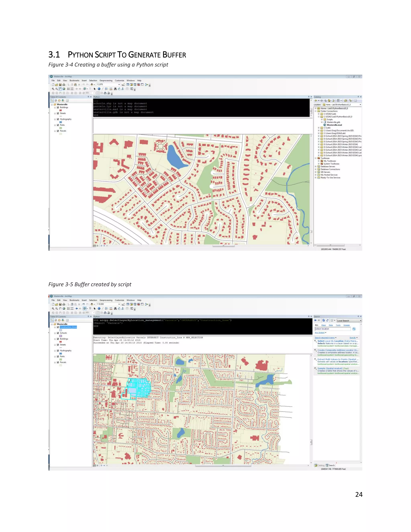Image resolution: width=411 pixels, height=532 pixels.
Task: Toggle Hydrography checkbox in the upper Table Of Contents
Action: tap(58, 119)
